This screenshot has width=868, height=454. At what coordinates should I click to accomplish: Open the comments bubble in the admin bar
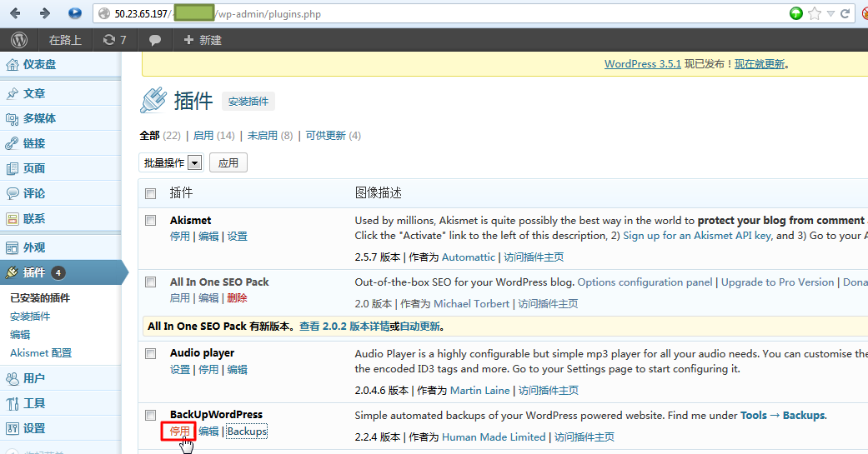pyautogui.click(x=155, y=40)
